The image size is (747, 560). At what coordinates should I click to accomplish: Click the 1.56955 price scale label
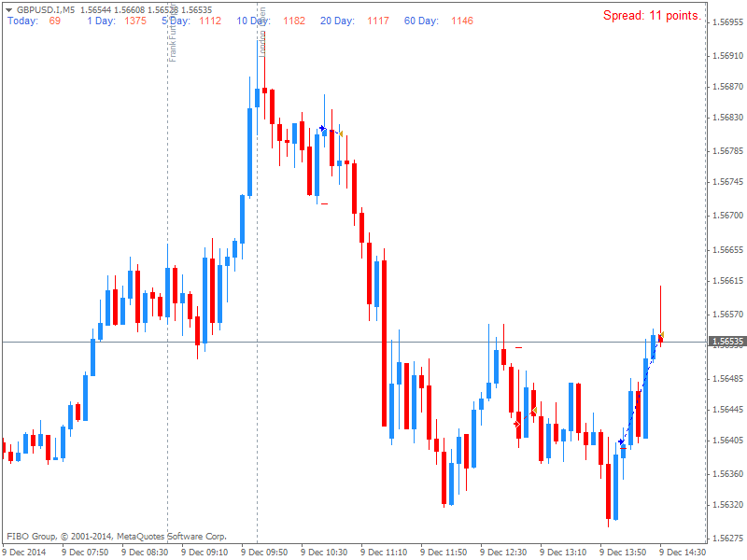pyautogui.click(x=727, y=22)
